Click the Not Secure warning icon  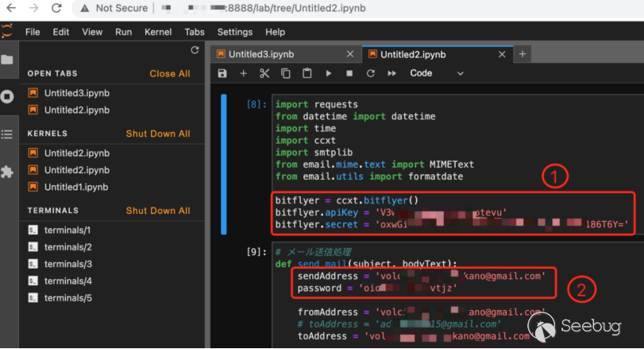click(85, 8)
